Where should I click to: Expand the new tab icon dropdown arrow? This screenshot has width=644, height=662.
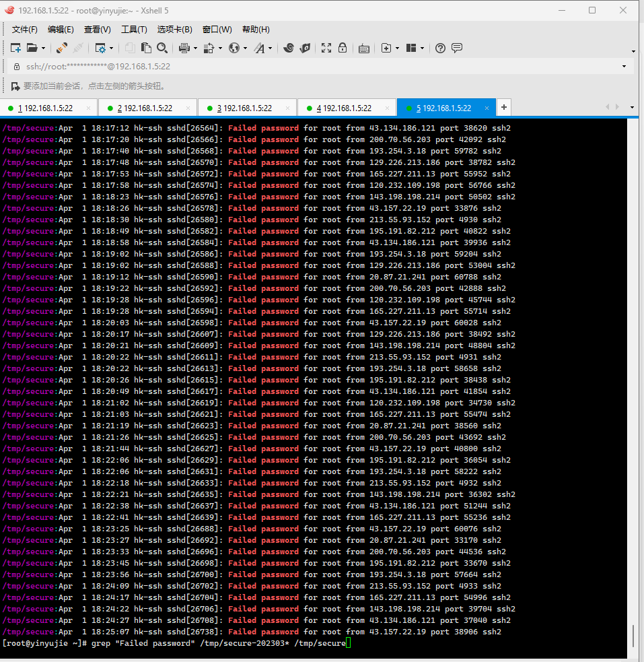[x=397, y=48]
